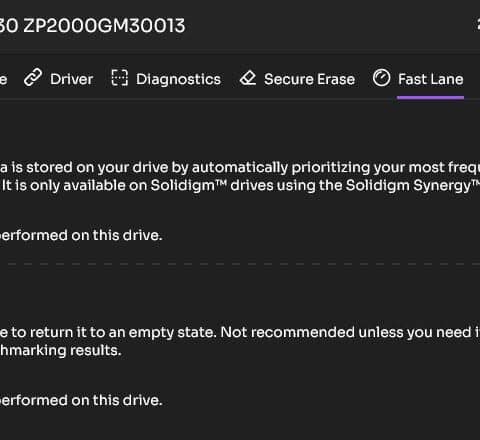Viewport: 480px width, 440px height.
Task: Select the Fast Lane tab label
Action: [431, 79]
